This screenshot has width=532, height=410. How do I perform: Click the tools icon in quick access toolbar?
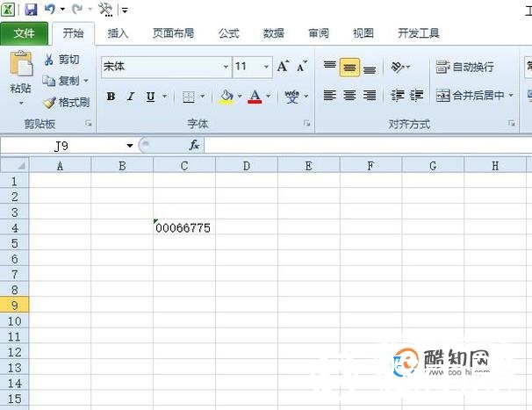pyautogui.click(x=105, y=10)
